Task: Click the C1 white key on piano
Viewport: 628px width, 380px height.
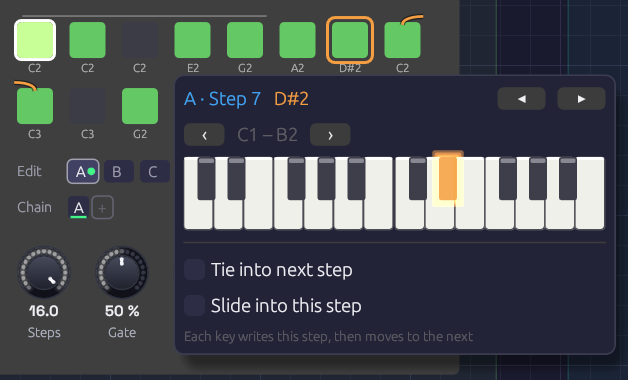Action: (x=198, y=215)
